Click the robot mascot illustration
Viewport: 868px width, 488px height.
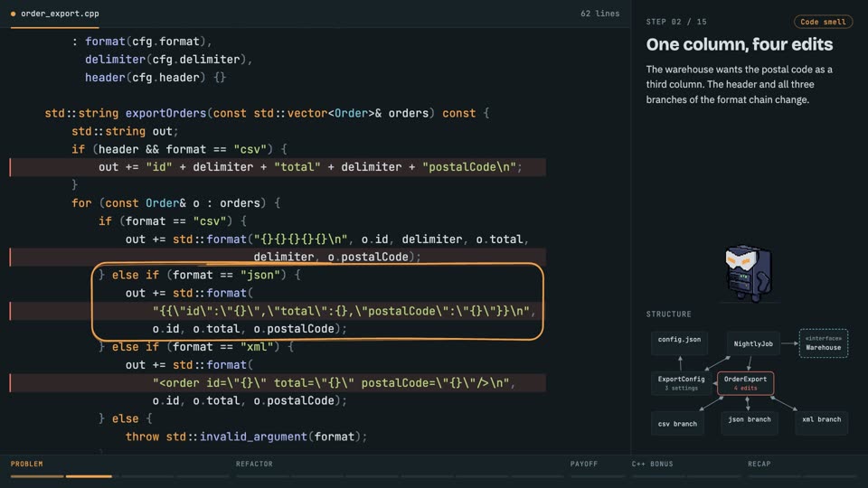click(x=749, y=273)
